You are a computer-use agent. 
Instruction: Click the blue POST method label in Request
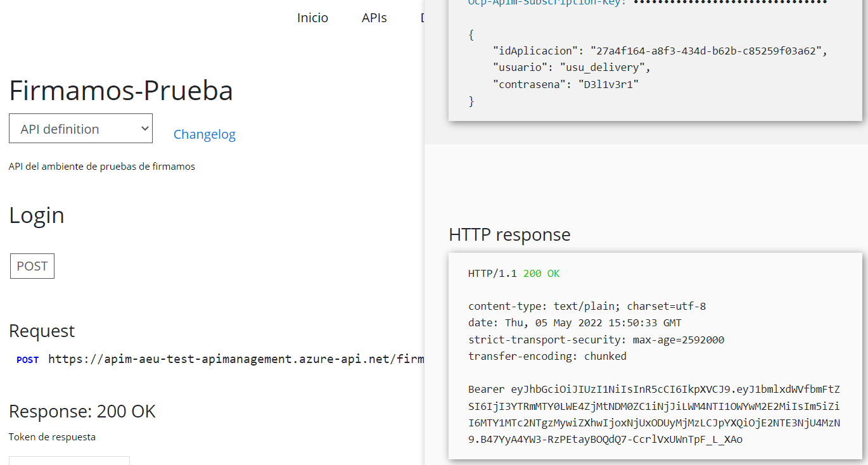coord(27,360)
